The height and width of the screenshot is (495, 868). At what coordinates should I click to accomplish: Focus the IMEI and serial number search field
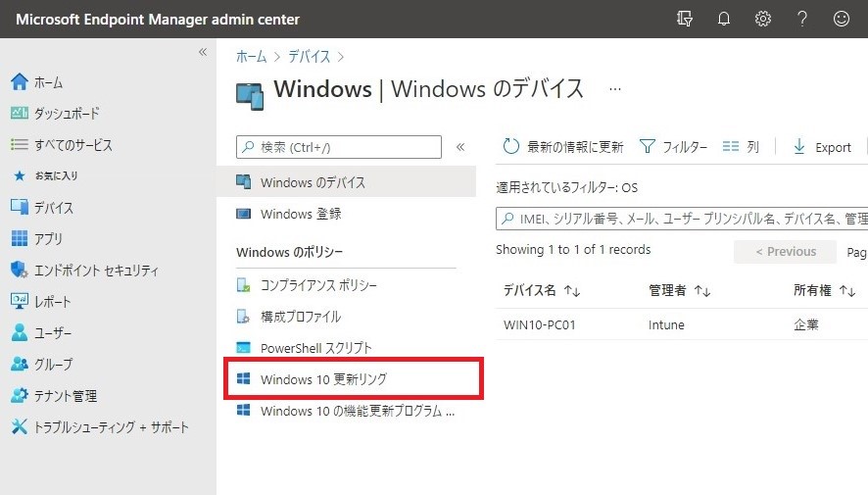click(x=682, y=219)
